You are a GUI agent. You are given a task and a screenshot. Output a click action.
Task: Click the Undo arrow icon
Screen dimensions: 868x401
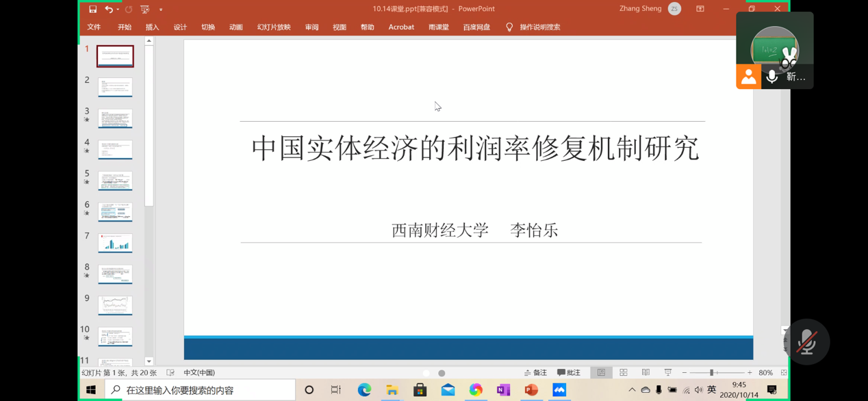coord(109,9)
